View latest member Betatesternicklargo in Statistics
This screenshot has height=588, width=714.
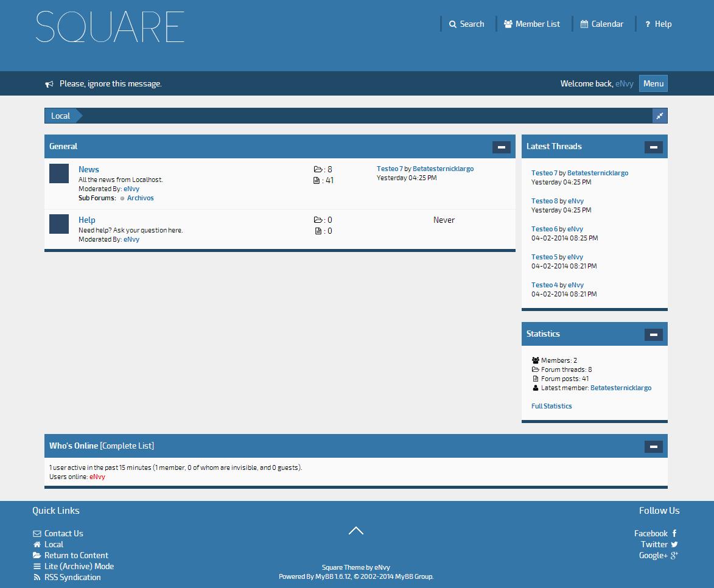pyautogui.click(x=621, y=388)
